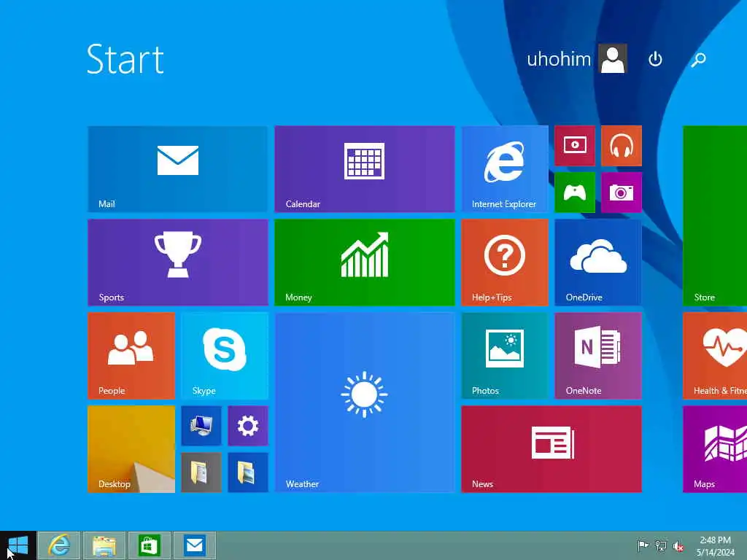The width and height of the screenshot is (747, 560).
Task: Open the Sports tile
Action: pyautogui.click(x=178, y=262)
